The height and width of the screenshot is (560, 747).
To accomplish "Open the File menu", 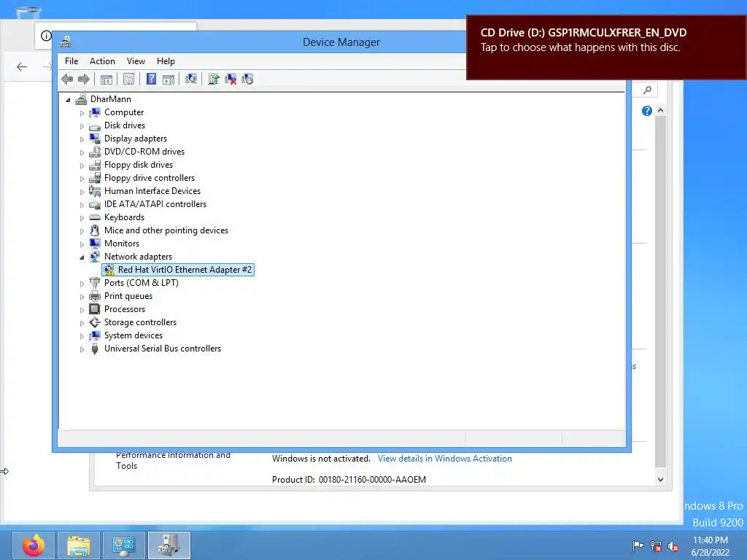I will pos(71,61).
